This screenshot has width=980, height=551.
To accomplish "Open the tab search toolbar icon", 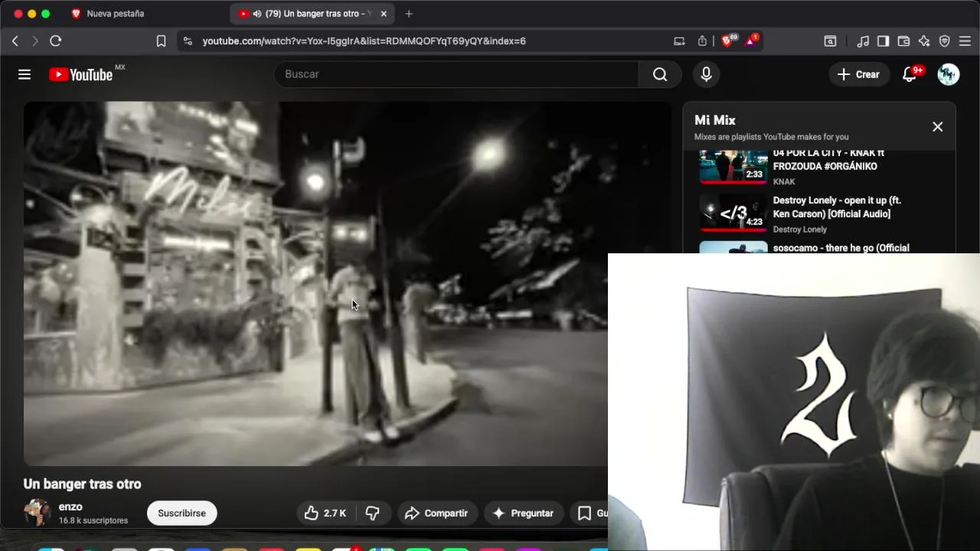I will click(x=830, y=41).
